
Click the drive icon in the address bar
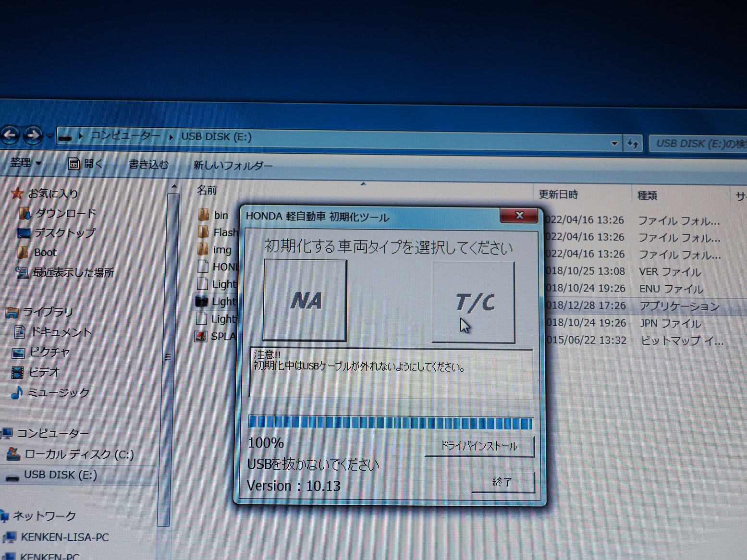65,137
